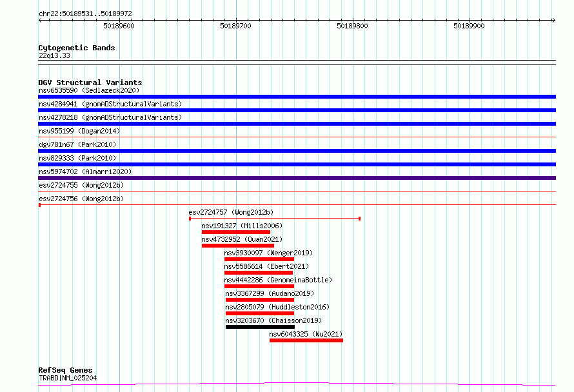Click the ruler's right arrow end

554,21
